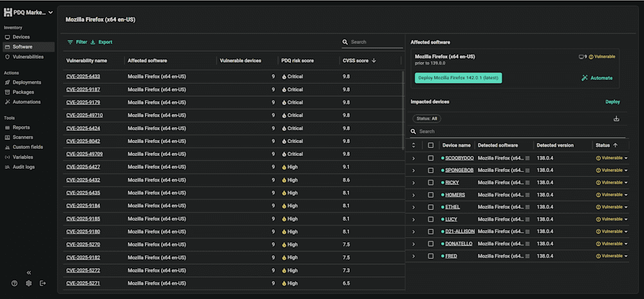Click detected software list icon for D21-ALLISON
Image resolution: width=644 pixels, height=299 pixels.
click(527, 231)
